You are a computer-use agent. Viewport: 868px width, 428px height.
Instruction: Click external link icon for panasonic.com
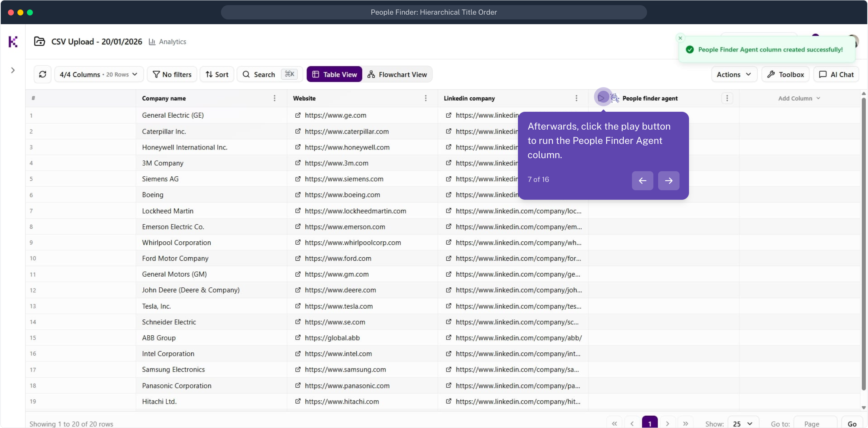click(x=298, y=386)
